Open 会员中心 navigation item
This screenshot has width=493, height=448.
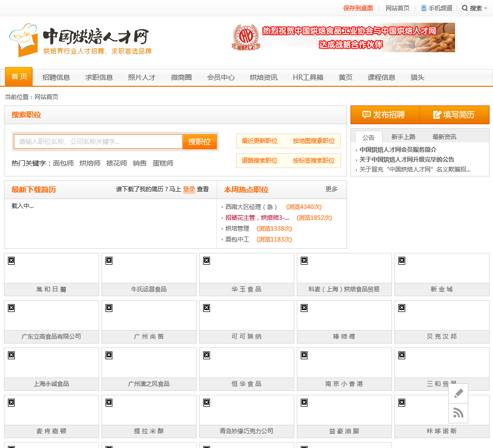[x=221, y=77]
